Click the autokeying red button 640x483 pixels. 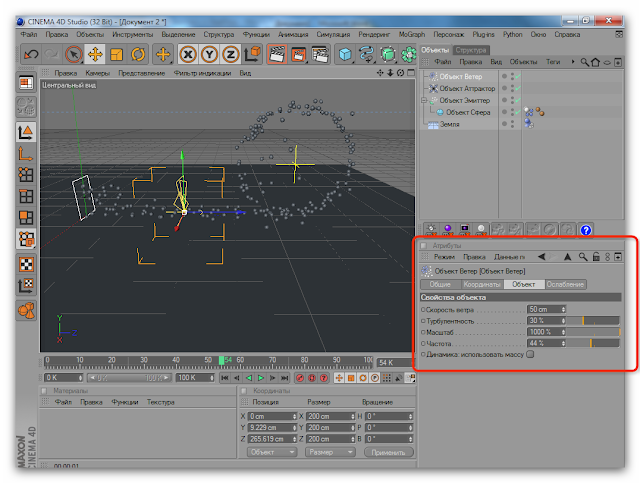pyautogui.click(x=312, y=378)
